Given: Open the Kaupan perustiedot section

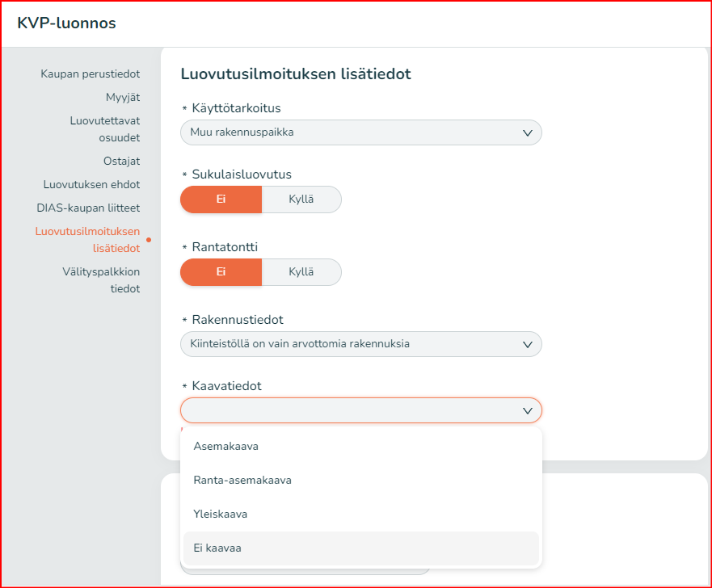Looking at the screenshot, I should click(89, 73).
